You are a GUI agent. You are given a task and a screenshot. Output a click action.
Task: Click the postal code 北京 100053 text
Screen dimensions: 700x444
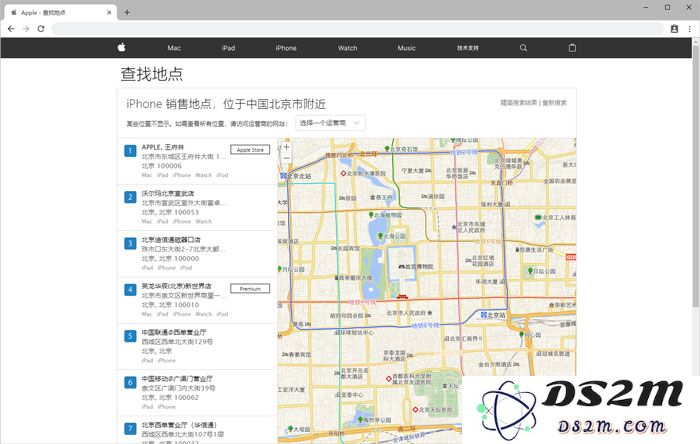170,212
